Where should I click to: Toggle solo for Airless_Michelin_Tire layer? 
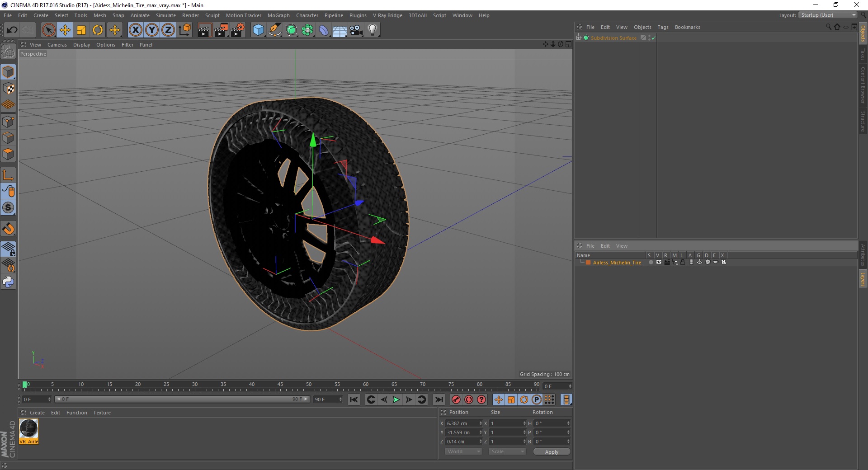pos(651,262)
